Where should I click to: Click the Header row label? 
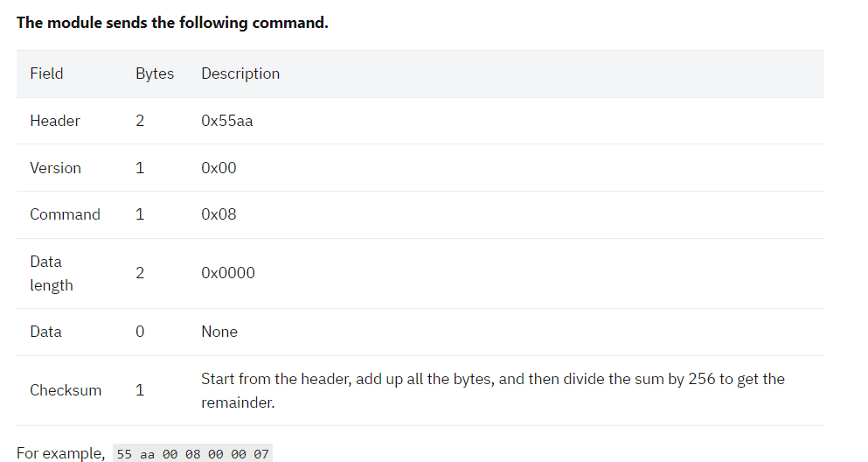(x=55, y=121)
